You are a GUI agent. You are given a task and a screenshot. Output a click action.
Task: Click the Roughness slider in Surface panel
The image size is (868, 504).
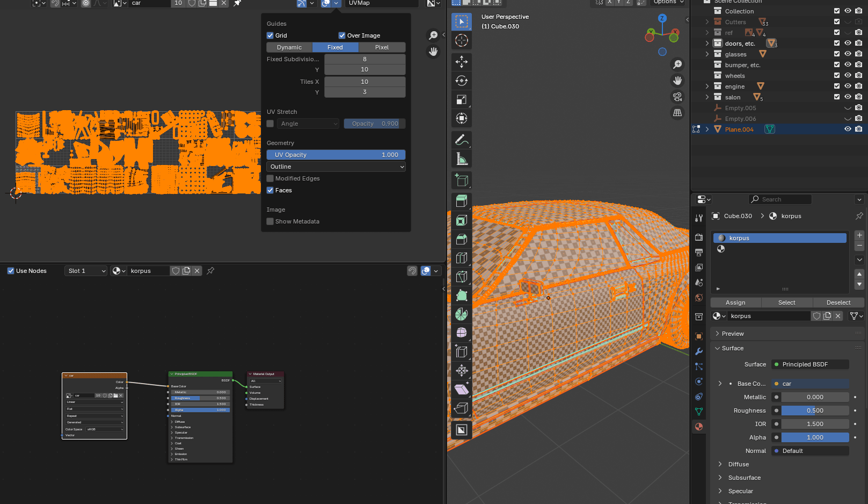click(814, 411)
